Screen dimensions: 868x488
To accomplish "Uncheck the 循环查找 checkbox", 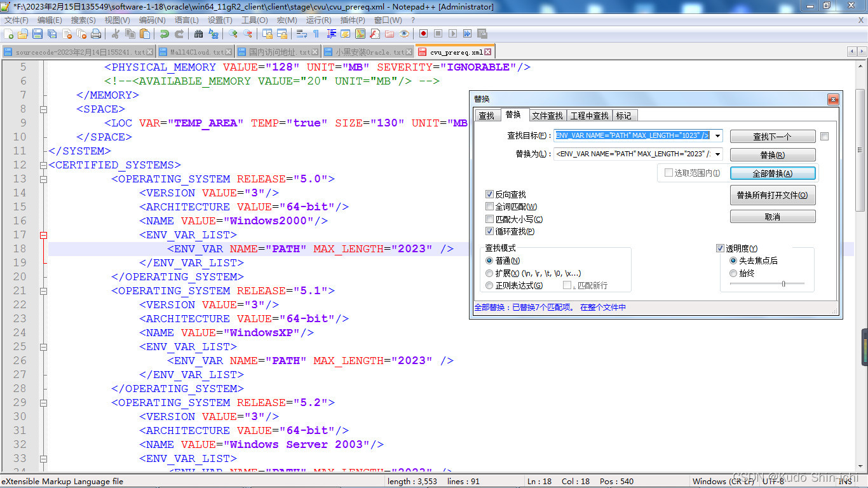I will 489,231.
